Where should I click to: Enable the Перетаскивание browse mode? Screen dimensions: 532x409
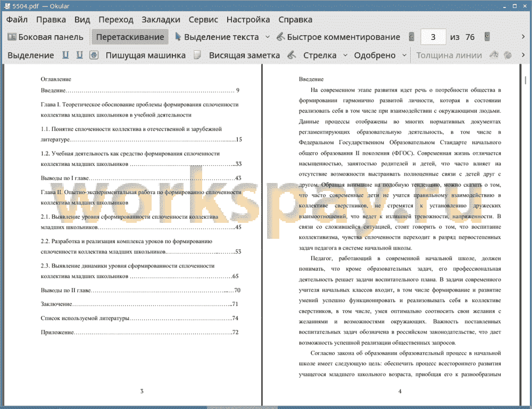click(130, 37)
